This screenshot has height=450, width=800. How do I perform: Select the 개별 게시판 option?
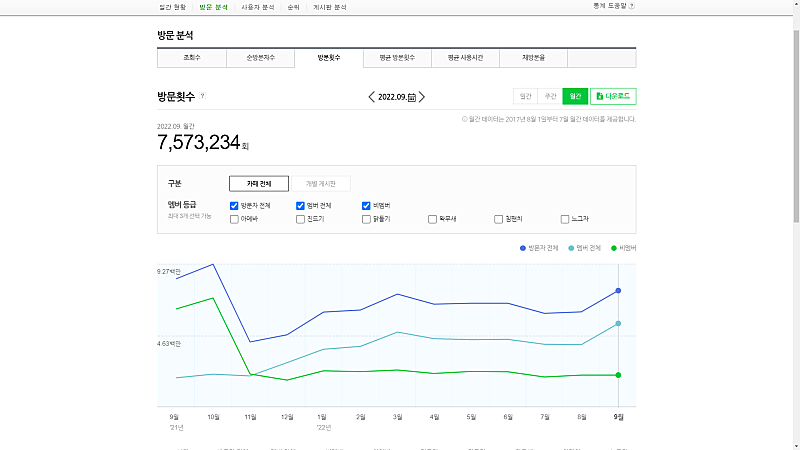click(x=320, y=184)
